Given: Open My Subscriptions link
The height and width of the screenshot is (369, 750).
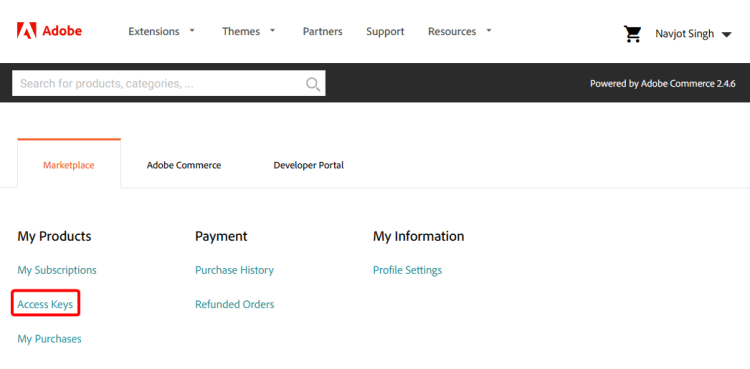Looking at the screenshot, I should 57,270.
